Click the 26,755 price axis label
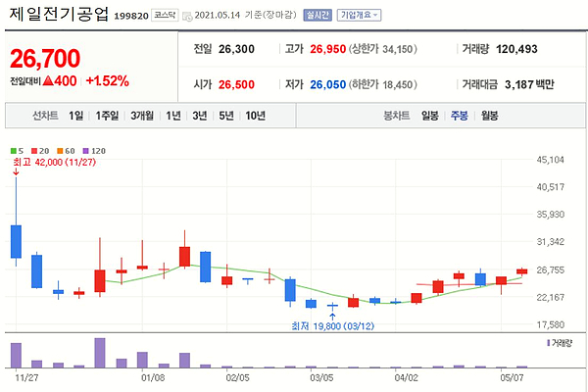This screenshot has height=392, width=588. coord(550,270)
